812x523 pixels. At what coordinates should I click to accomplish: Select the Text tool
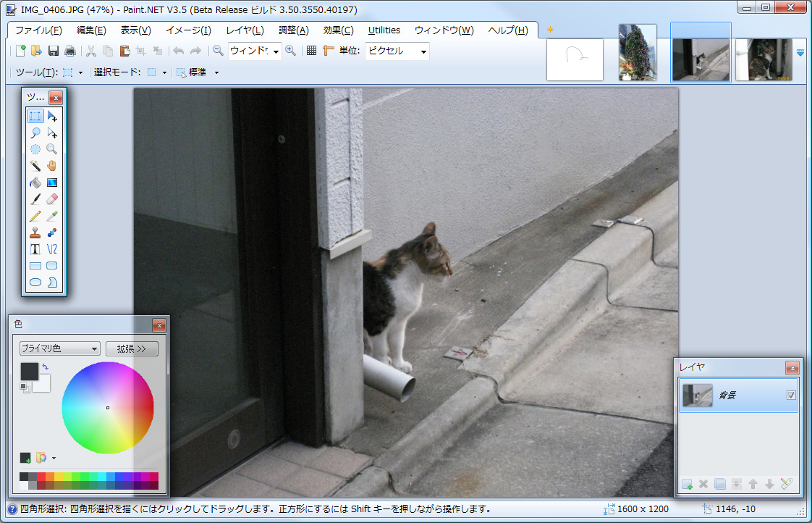coord(35,248)
